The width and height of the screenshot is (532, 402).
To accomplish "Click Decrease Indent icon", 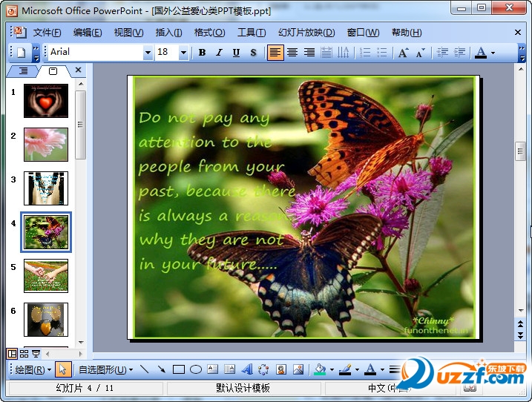I will (x=442, y=53).
